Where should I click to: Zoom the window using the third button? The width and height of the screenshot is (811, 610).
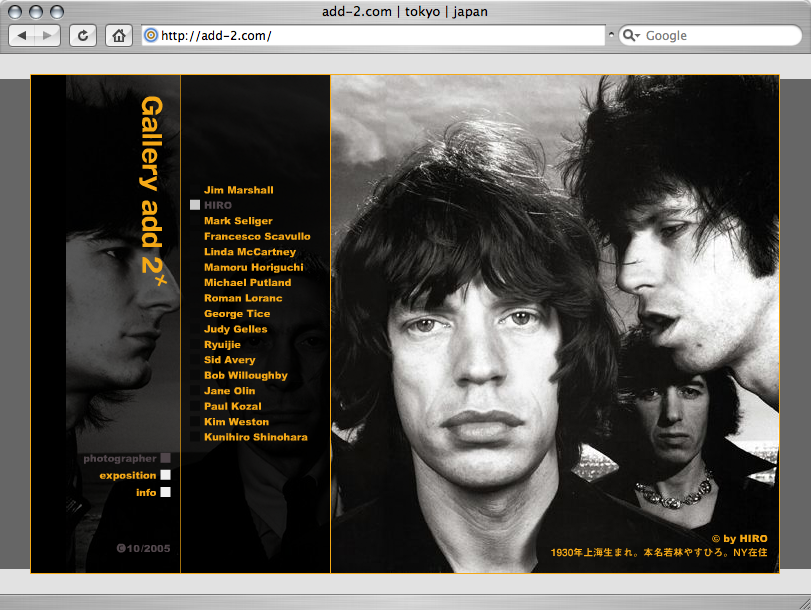click(x=57, y=11)
